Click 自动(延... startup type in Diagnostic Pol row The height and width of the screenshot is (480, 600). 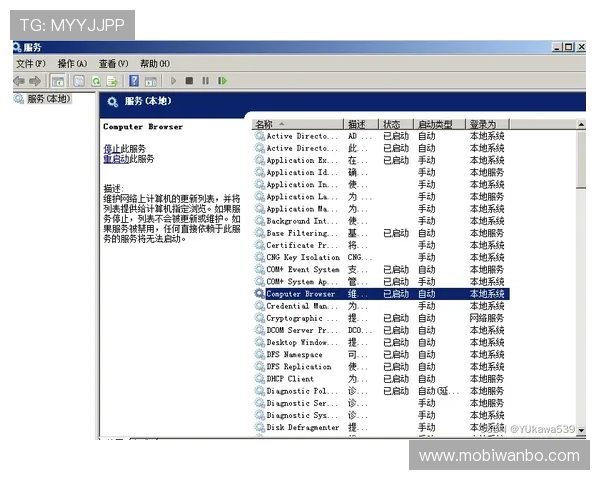point(438,391)
